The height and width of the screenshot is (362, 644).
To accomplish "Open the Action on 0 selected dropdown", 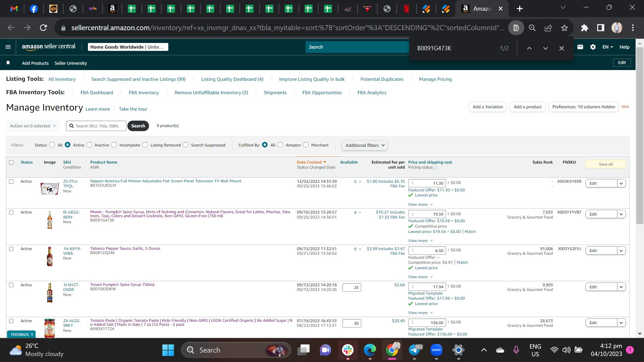I will (x=33, y=126).
